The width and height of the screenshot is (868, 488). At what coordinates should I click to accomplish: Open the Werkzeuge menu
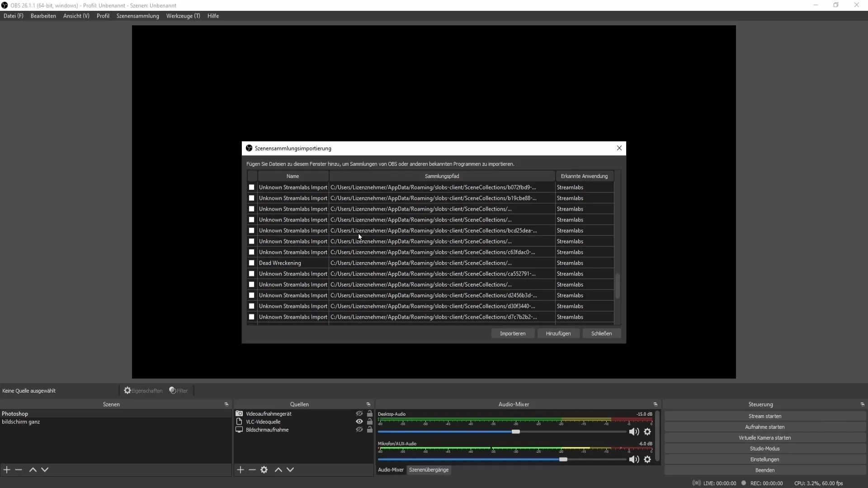pyautogui.click(x=183, y=16)
